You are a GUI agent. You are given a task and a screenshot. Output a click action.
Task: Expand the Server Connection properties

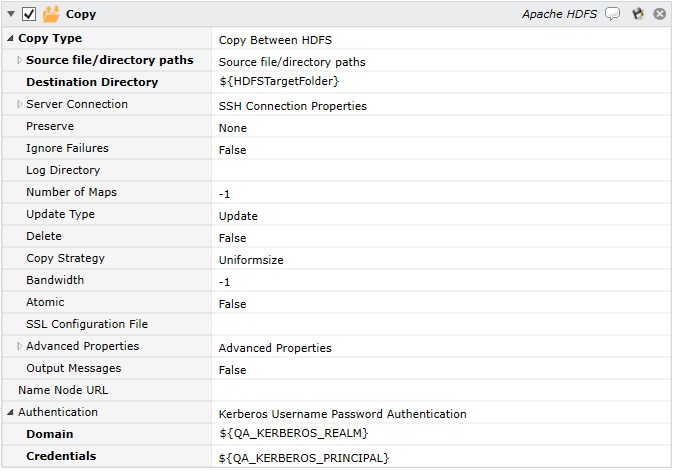19,105
